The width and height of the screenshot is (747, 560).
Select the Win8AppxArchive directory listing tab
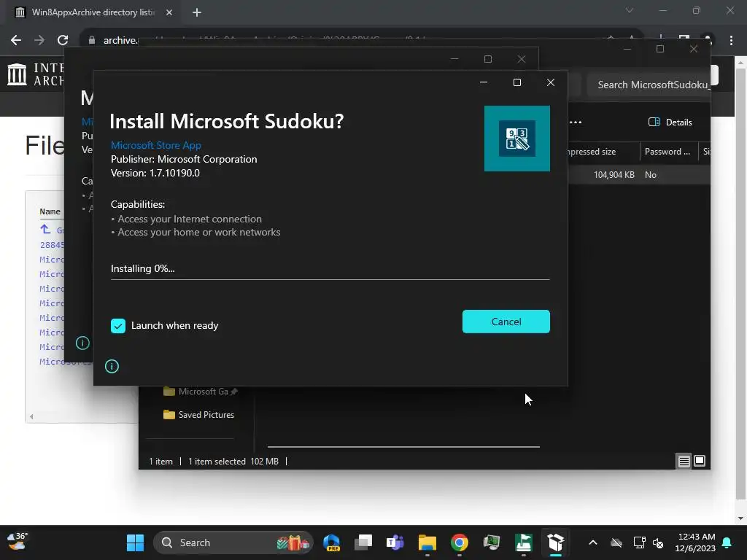(x=93, y=12)
